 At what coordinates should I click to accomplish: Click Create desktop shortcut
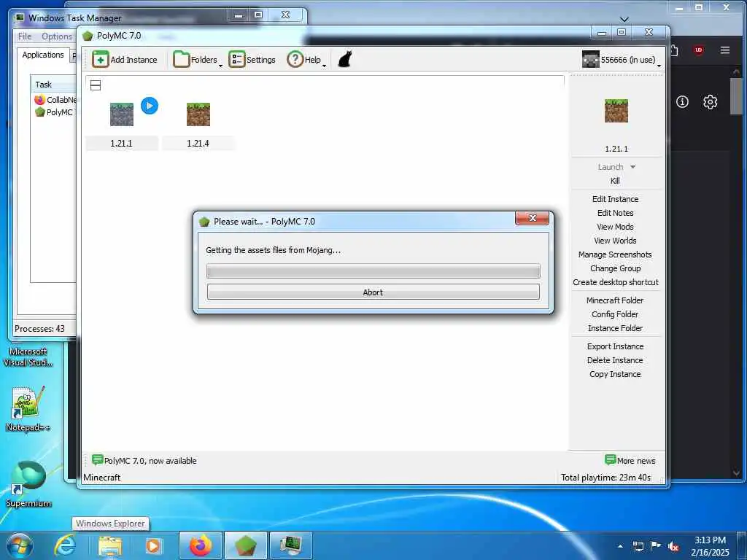(616, 282)
